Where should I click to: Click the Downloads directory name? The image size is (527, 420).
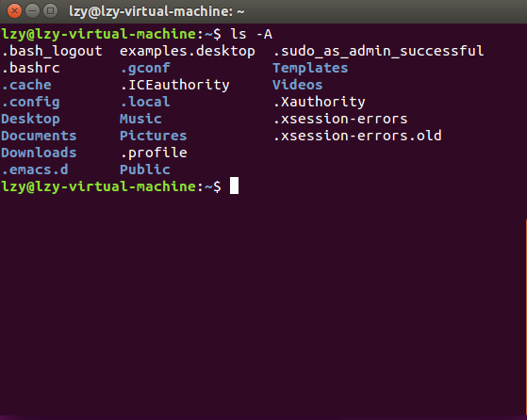[39, 153]
